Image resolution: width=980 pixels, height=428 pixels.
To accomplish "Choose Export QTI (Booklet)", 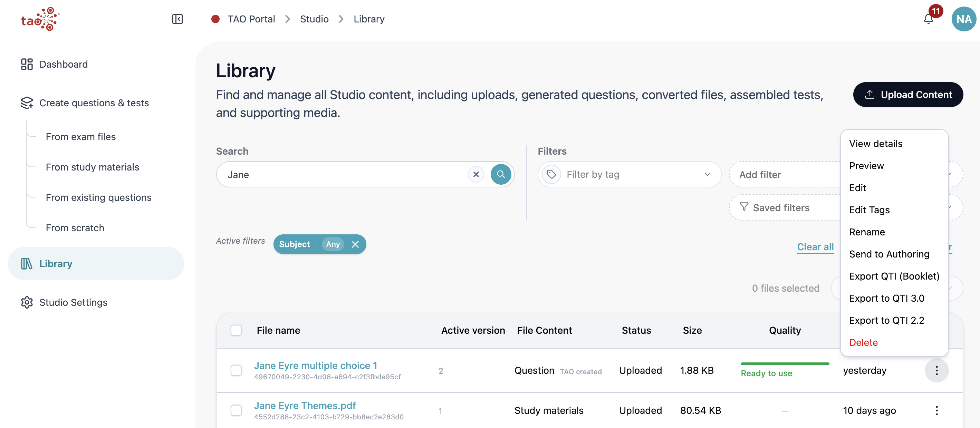I will tap(894, 276).
